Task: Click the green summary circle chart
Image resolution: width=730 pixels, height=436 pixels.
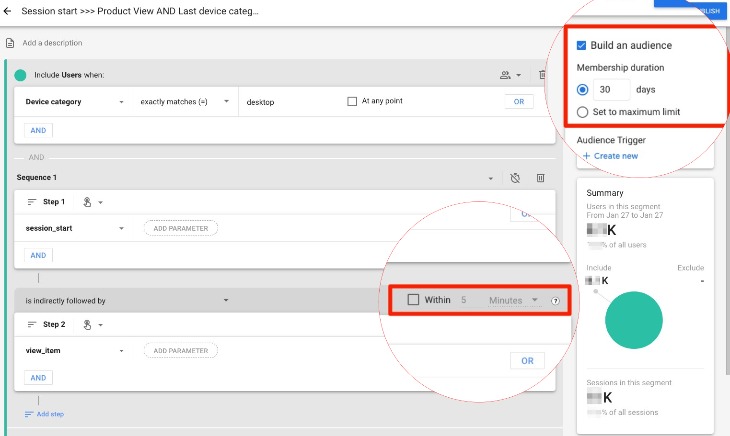Action: coord(634,320)
